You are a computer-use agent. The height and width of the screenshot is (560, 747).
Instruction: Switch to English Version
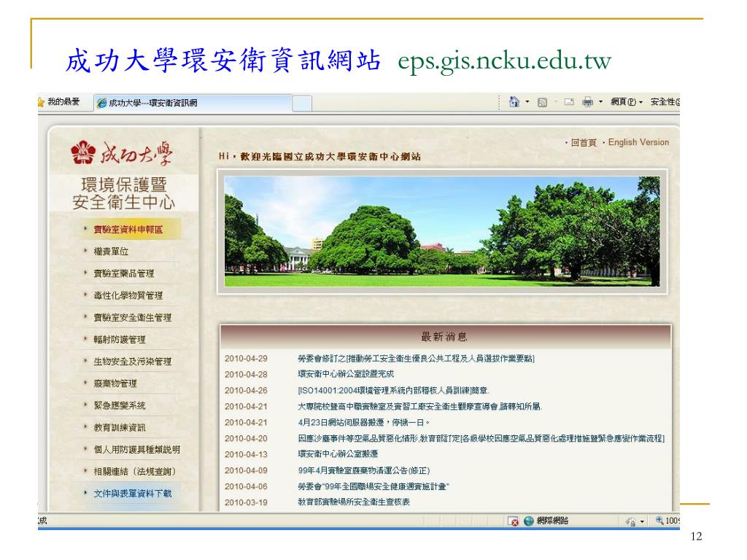tap(638, 142)
